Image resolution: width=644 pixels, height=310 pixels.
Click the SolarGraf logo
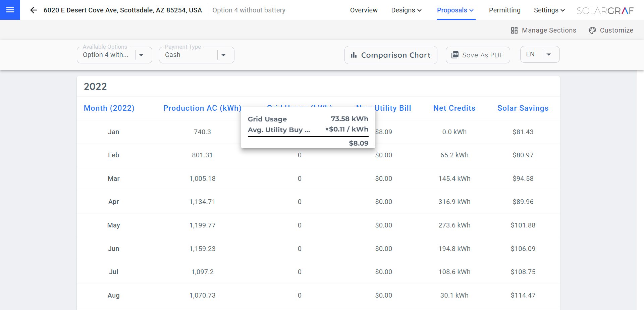point(605,11)
